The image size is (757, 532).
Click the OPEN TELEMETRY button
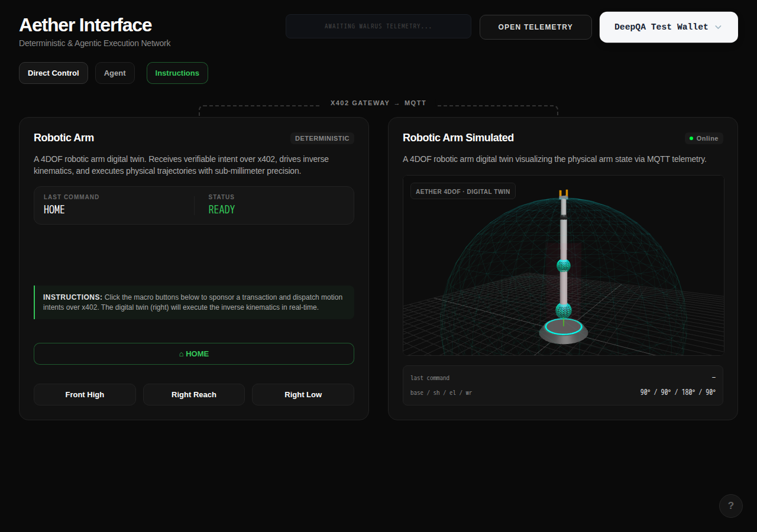(536, 27)
